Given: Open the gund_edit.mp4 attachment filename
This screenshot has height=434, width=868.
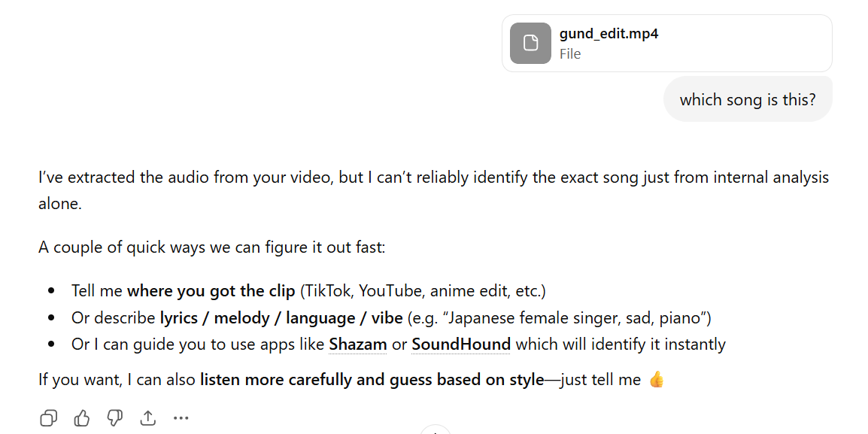Looking at the screenshot, I should (609, 34).
